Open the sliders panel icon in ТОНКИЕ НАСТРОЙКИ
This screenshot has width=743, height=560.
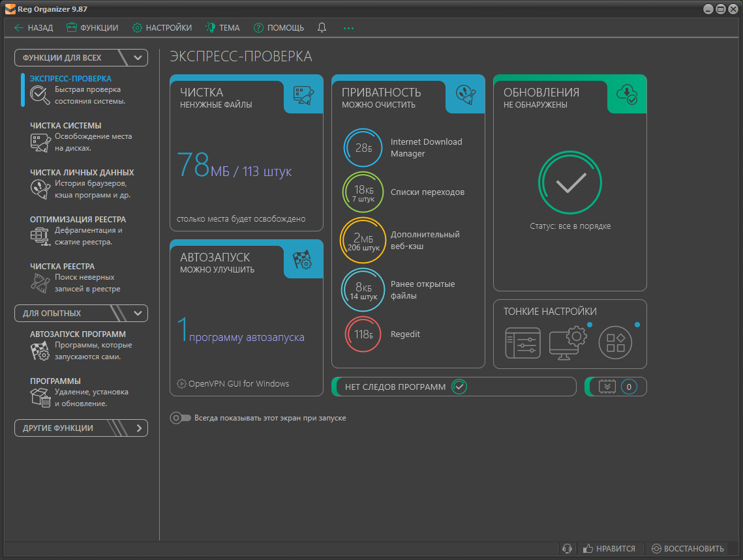pos(523,343)
